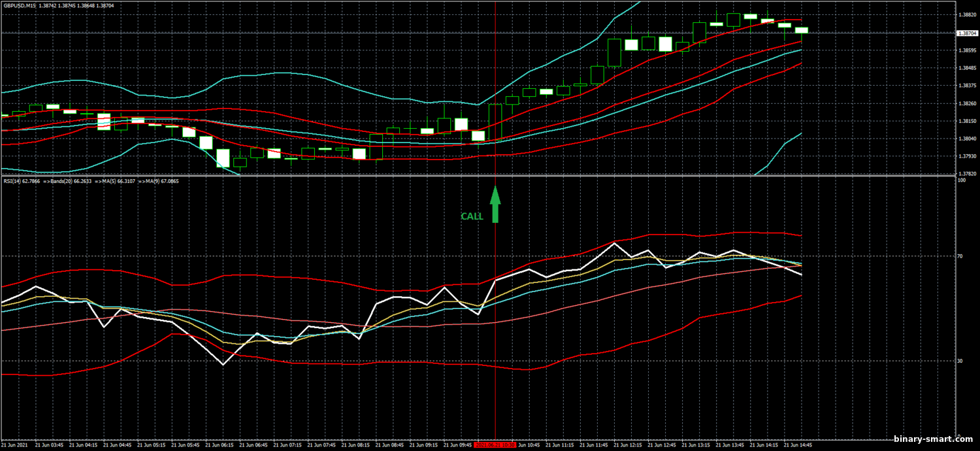Screen dimensions: 980x451
Task: Click the 21 Jun 12:45 time label
Action: [661, 445]
